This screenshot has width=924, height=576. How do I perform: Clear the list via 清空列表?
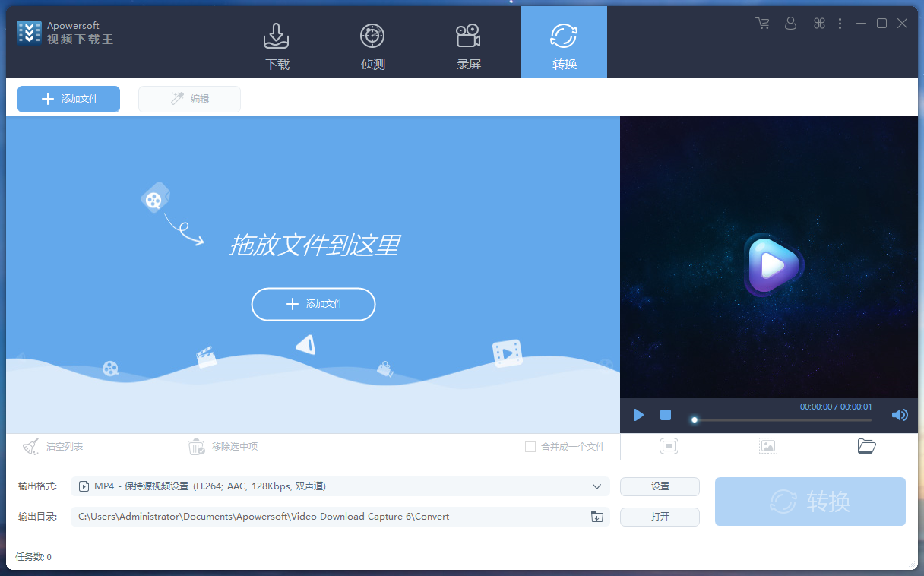tap(53, 447)
